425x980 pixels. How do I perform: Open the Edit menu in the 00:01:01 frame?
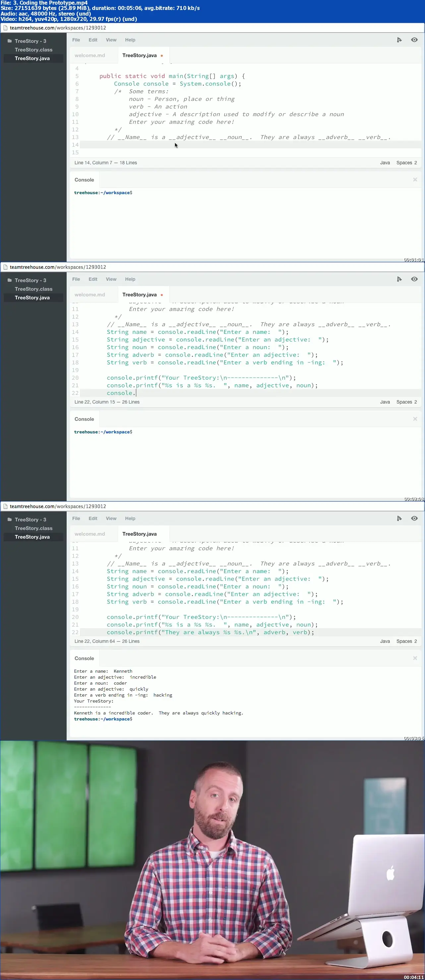[93, 40]
